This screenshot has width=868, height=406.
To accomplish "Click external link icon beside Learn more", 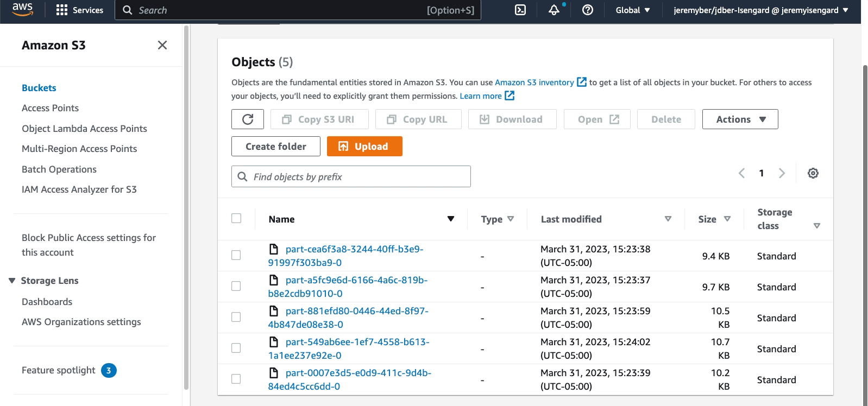I will click(510, 96).
